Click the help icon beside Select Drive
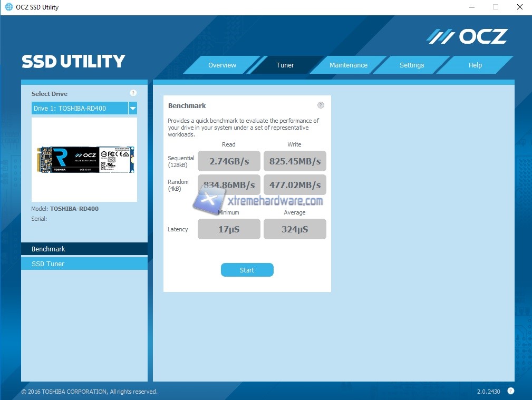This screenshot has width=532, height=400. coord(133,93)
